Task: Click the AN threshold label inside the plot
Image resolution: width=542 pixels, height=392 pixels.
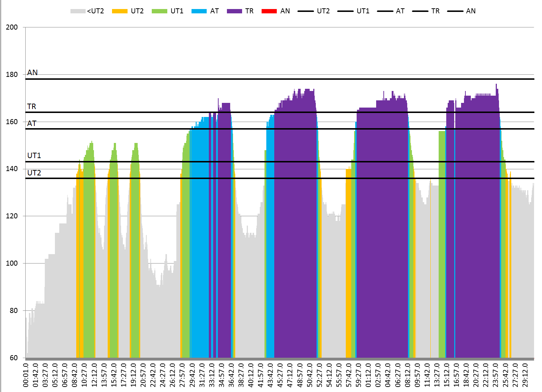Action: [33, 73]
